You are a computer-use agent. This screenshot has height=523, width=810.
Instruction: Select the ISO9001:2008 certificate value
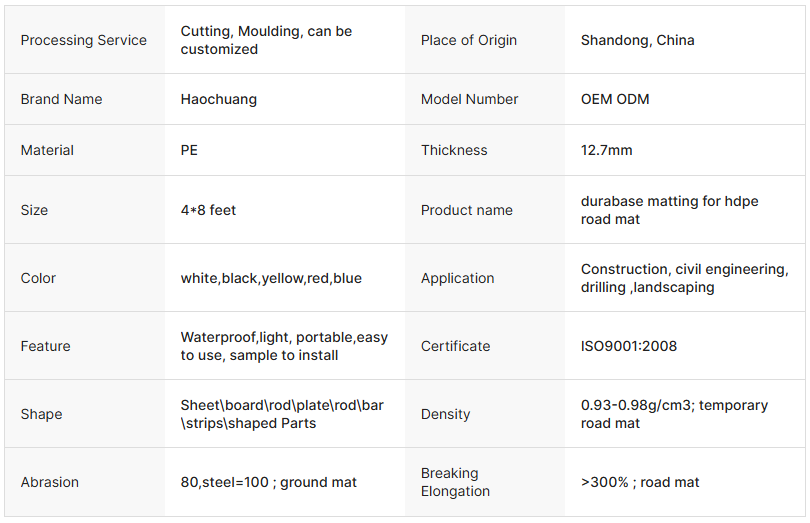click(x=629, y=346)
